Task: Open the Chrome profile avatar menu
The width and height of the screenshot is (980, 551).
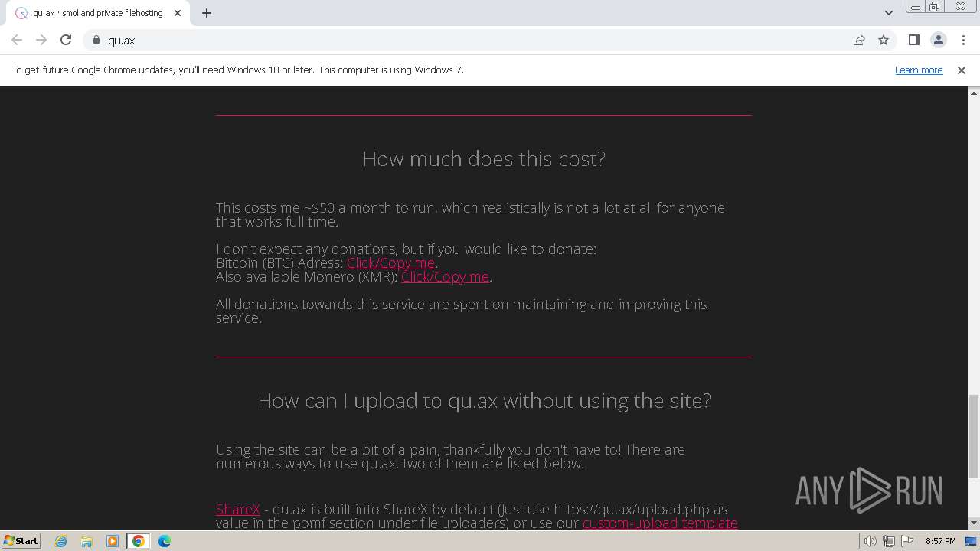Action: point(938,40)
